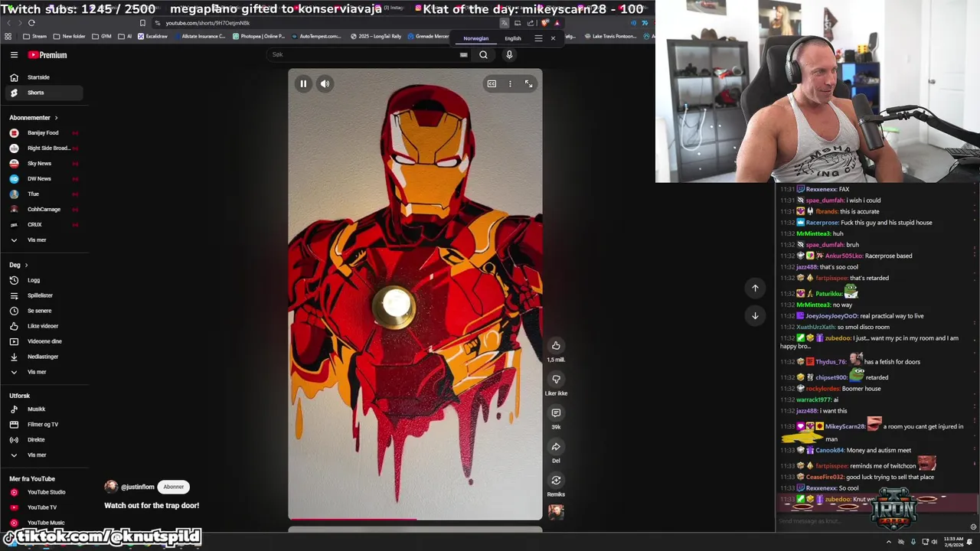
Task: Open Startside in the sidebar
Action: [x=43, y=77]
